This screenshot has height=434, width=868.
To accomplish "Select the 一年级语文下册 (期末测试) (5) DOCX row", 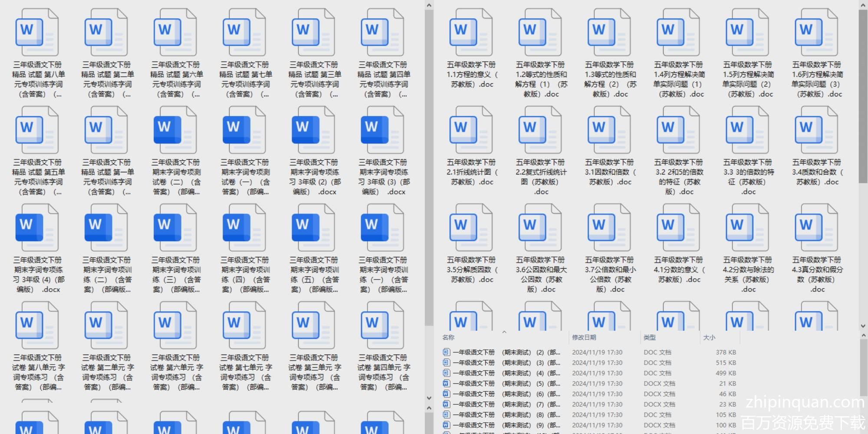I will coord(499,384).
